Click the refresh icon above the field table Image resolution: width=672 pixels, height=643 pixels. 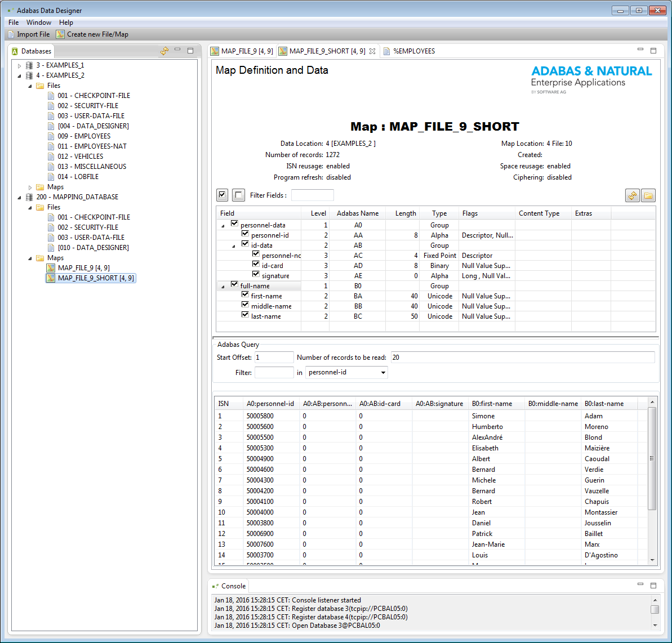632,195
